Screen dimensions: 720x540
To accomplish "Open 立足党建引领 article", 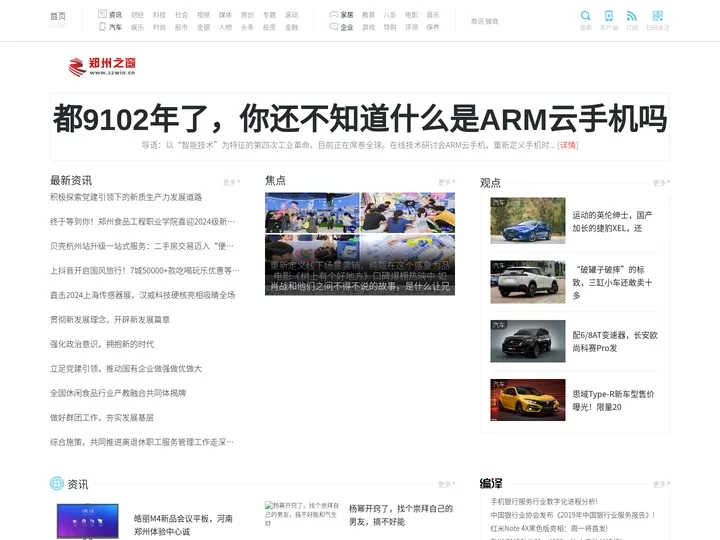I will (x=126, y=368).
